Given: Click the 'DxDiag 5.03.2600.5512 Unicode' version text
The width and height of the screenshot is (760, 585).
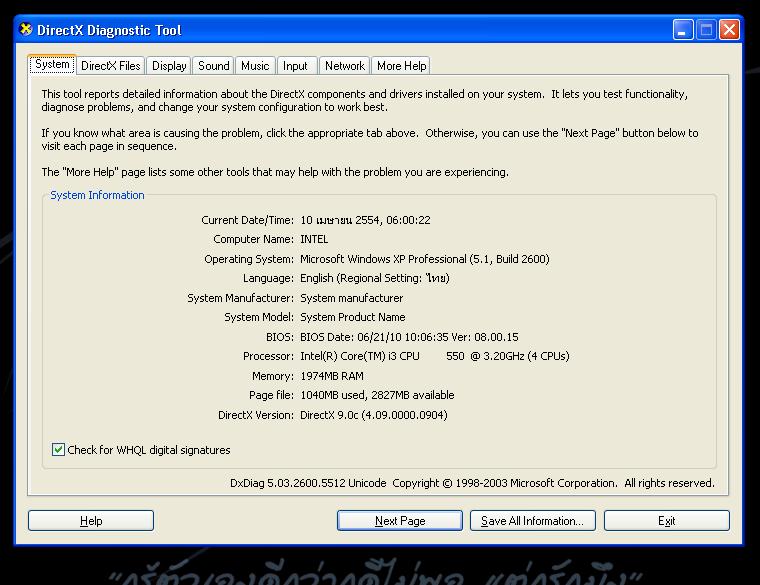Looking at the screenshot, I should tap(308, 483).
